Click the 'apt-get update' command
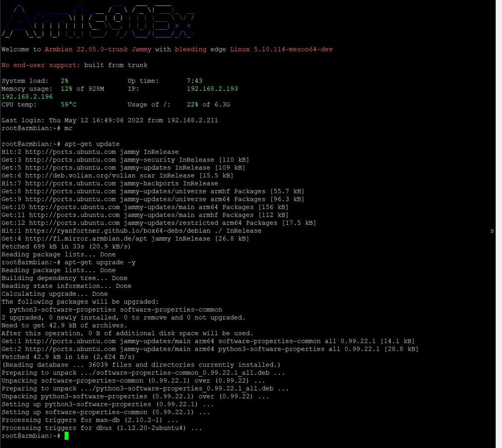 (92, 144)
